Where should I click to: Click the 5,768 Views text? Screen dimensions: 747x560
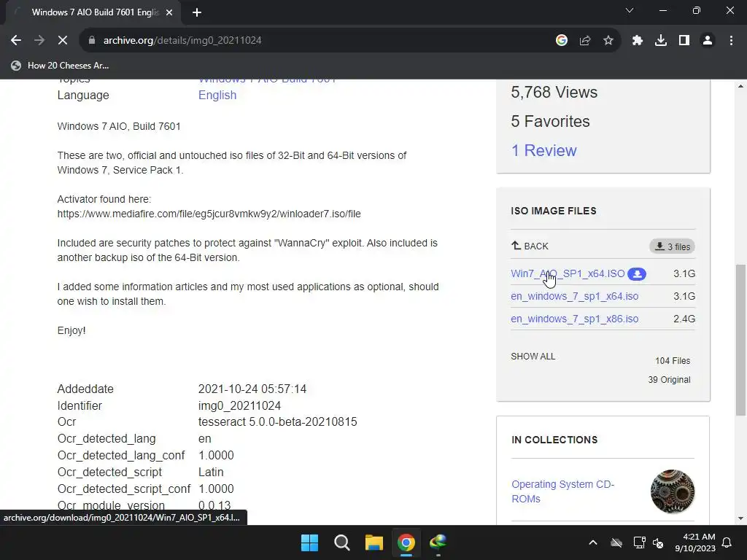(x=554, y=93)
